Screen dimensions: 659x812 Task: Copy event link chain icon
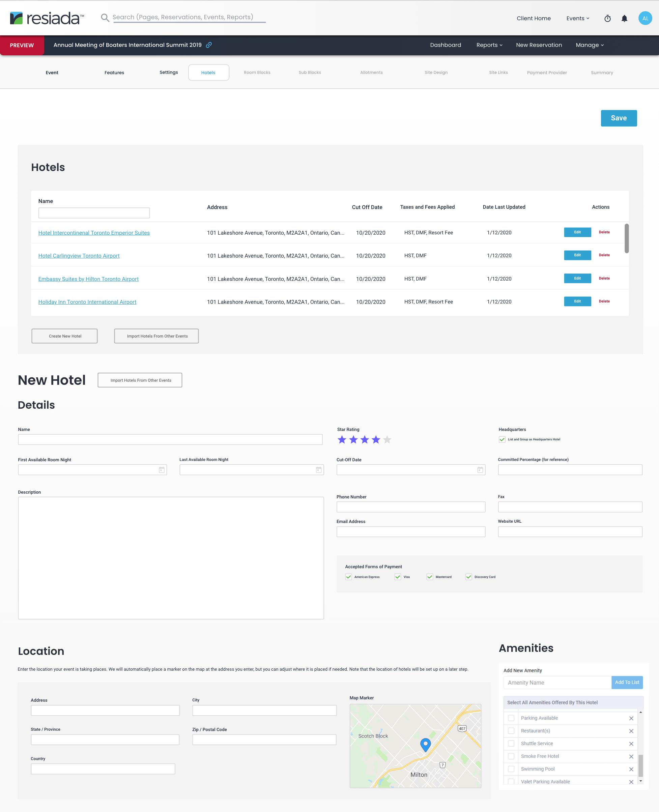coord(209,45)
